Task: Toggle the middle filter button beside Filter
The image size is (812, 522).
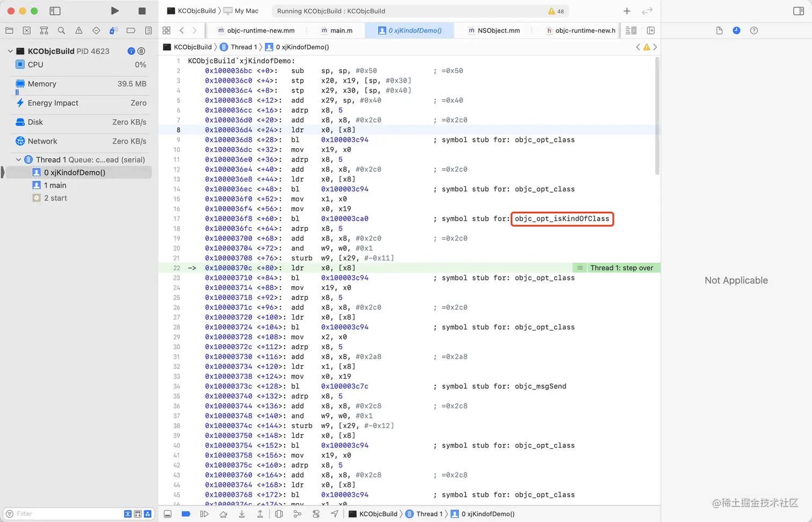Action: [x=137, y=514]
